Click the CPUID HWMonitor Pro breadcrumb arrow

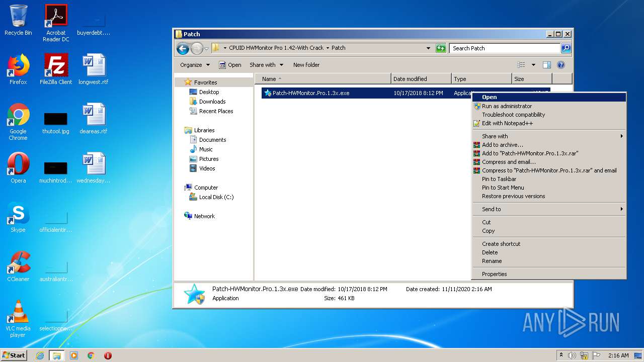click(328, 48)
